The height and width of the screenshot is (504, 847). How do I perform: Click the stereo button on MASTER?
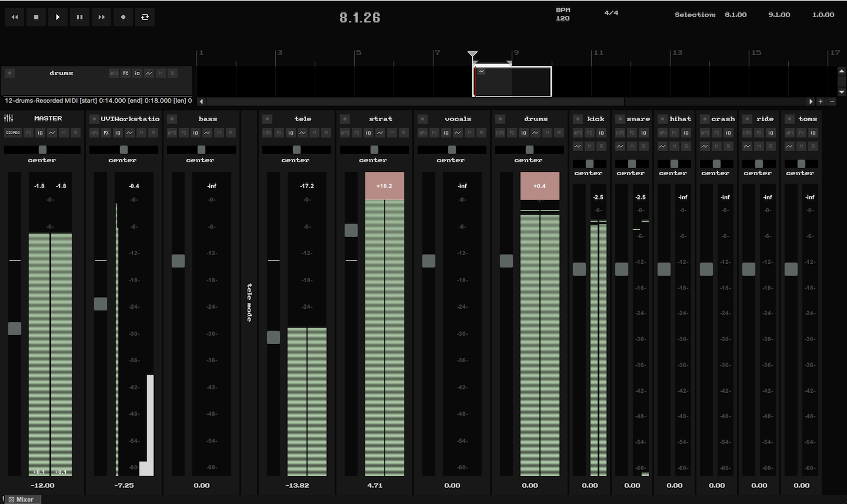(13, 133)
